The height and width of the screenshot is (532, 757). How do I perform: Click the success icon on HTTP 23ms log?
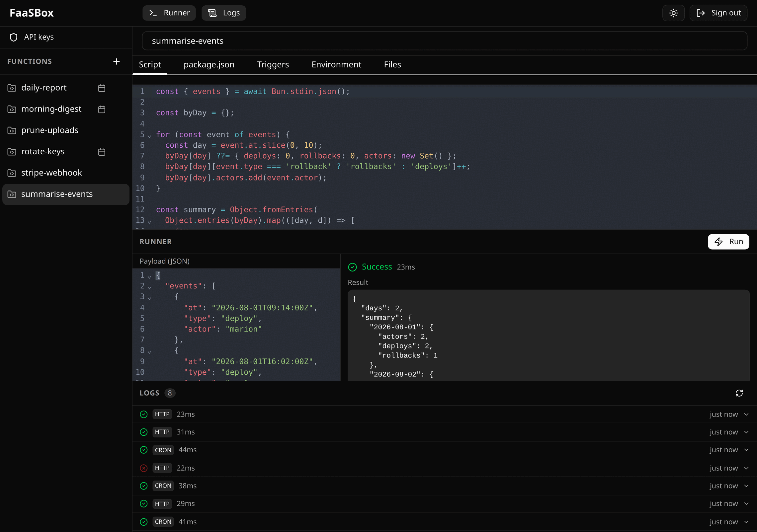click(143, 414)
